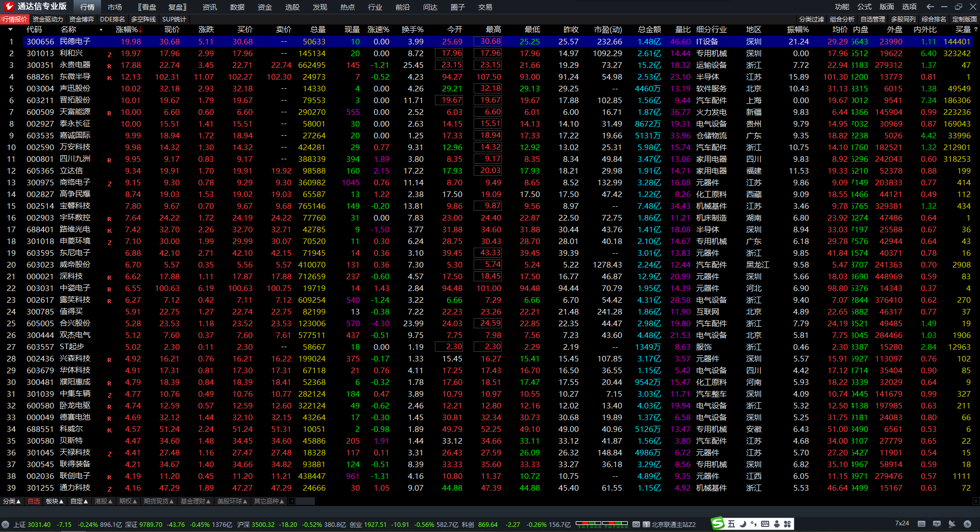The height and width of the screenshot is (532, 980).
Task: Click the keyboard icon in status bar
Action: point(921,524)
